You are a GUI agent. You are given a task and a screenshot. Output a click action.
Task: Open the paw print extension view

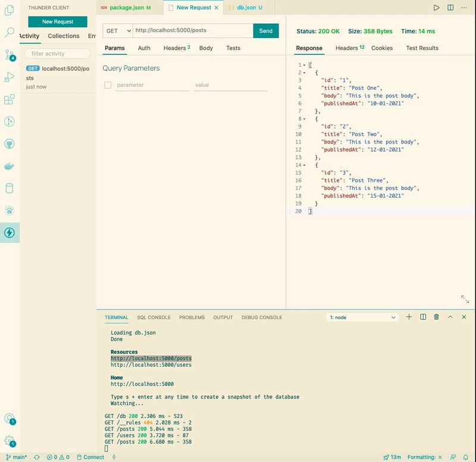(x=10, y=211)
